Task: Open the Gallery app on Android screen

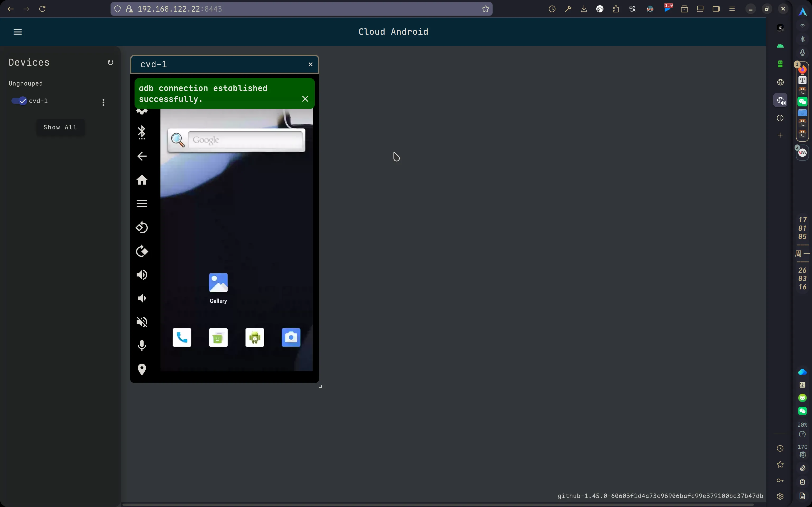Action: [218, 287]
